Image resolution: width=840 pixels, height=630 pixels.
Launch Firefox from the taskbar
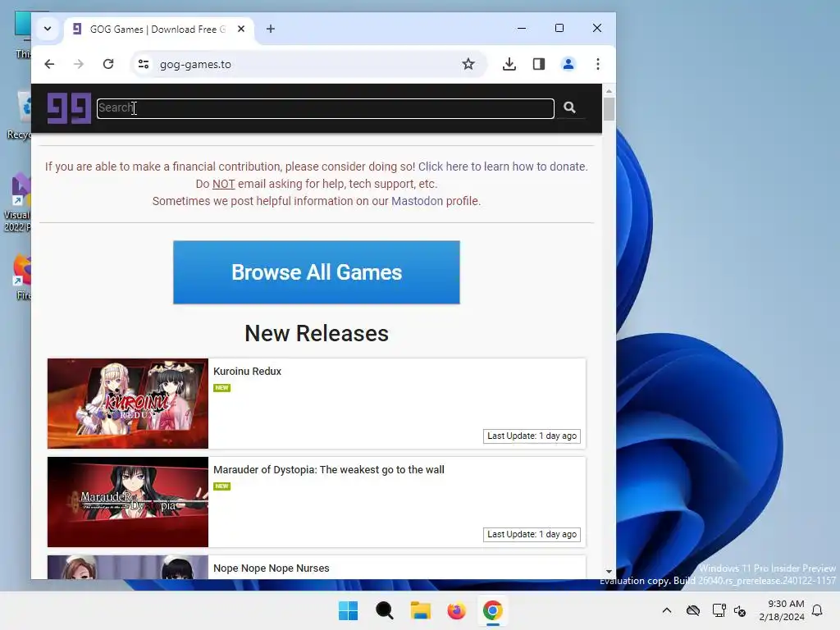tap(456, 610)
